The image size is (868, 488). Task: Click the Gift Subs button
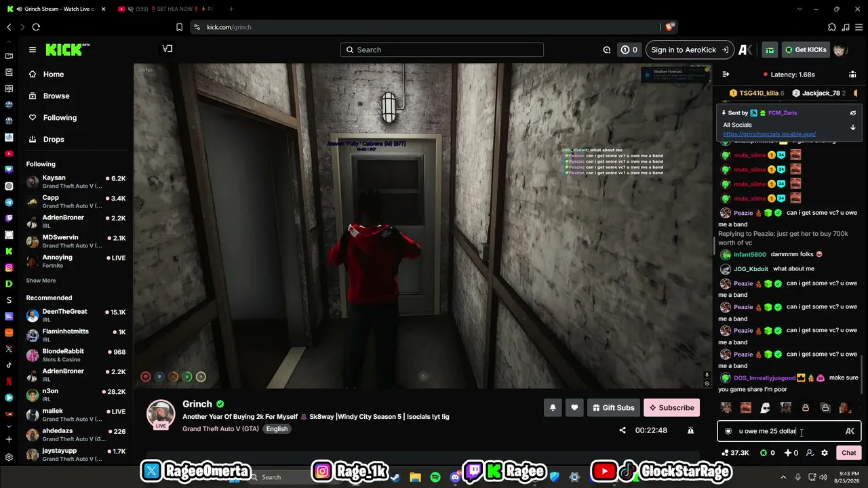tap(613, 407)
